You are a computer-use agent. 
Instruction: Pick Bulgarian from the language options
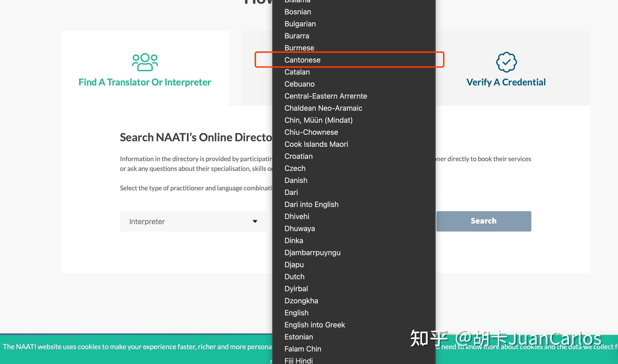300,24
